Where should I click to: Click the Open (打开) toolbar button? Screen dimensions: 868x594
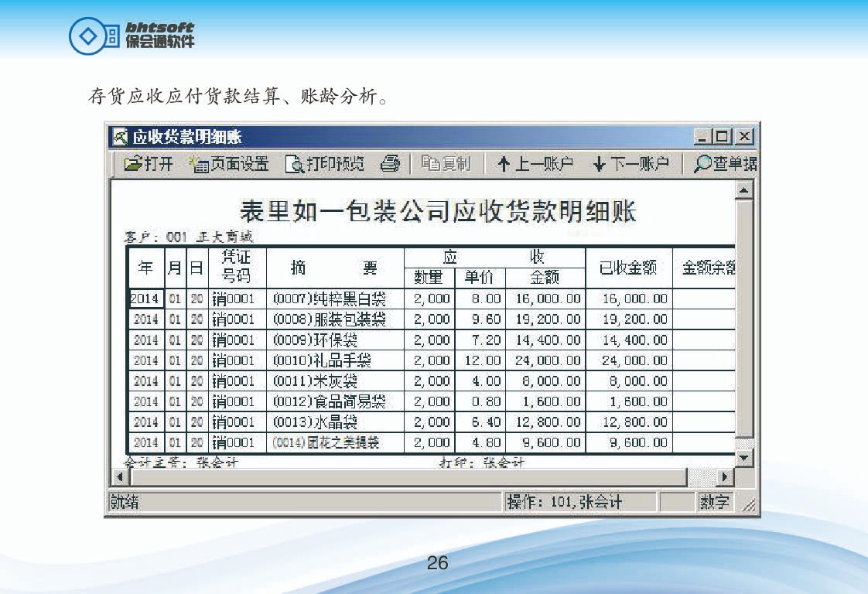click(x=149, y=163)
